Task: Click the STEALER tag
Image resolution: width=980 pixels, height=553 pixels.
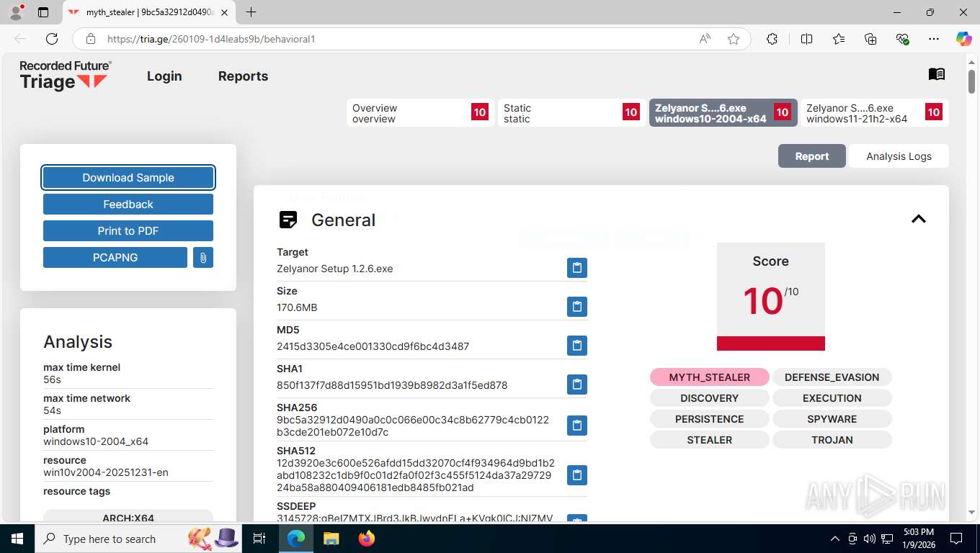Action: click(710, 440)
